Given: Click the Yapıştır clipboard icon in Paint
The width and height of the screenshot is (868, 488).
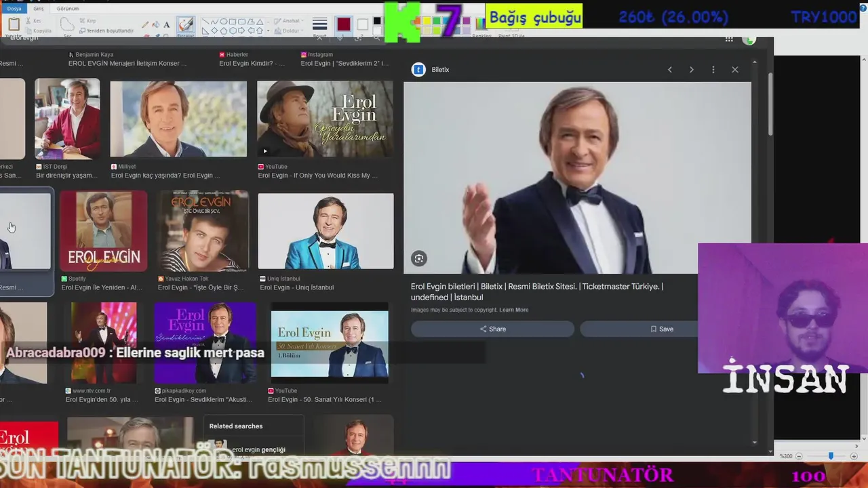Looking at the screenshot, I should (14, 25).
